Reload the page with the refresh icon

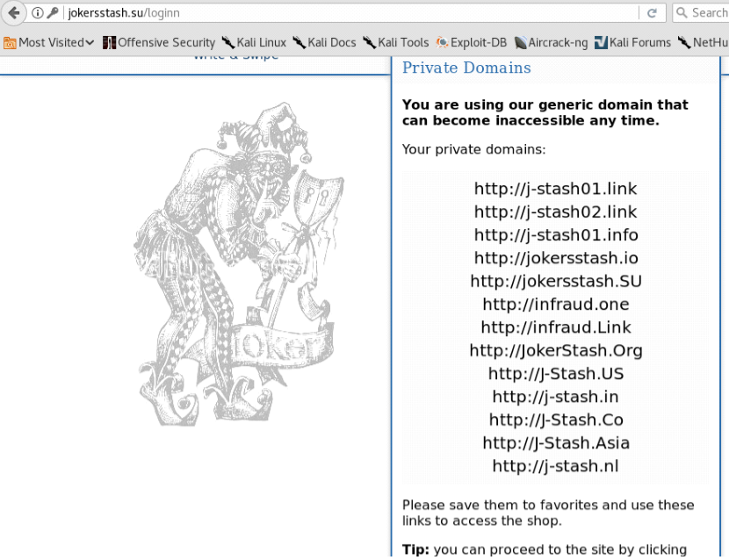653,13
